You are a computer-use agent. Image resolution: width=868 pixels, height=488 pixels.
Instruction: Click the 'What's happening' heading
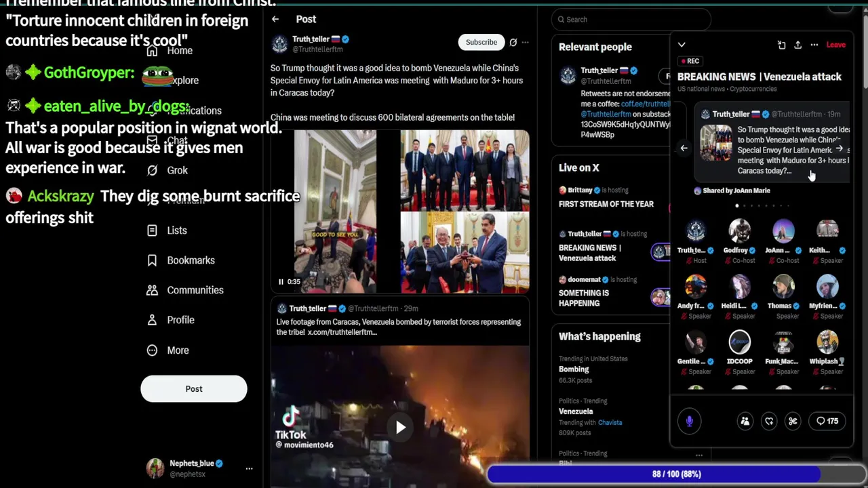pyautogui.click(x=599, y=336)
